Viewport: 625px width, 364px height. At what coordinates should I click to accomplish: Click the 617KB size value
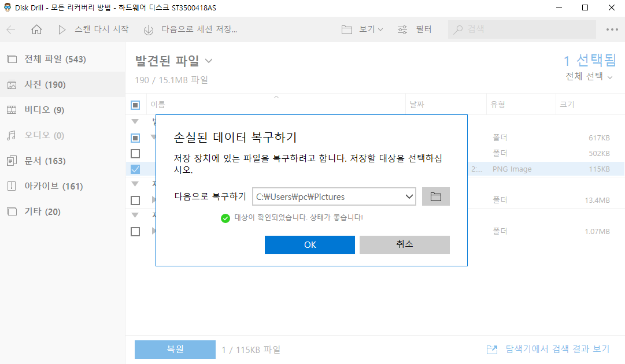click(x=599, y=138)
